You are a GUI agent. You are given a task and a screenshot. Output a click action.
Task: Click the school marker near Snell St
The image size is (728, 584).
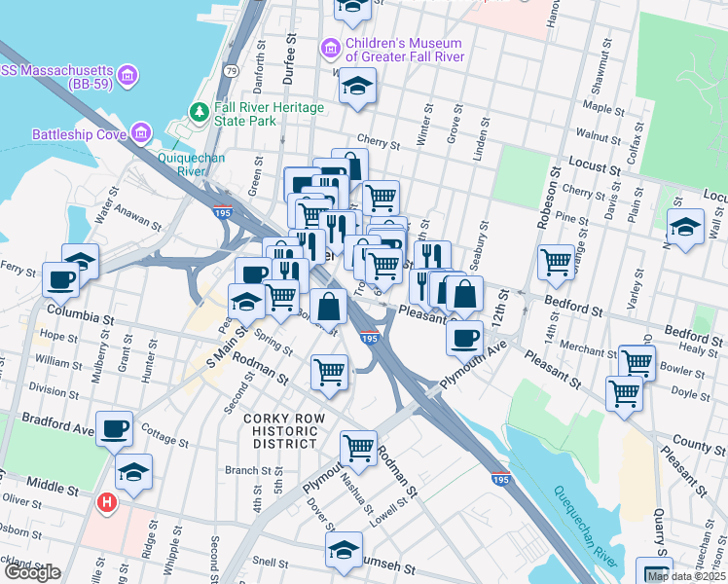pos(343,549)
